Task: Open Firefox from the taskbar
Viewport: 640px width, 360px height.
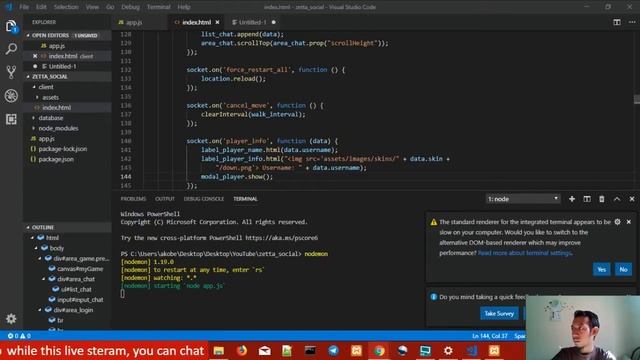Action: tap(242, 351)
